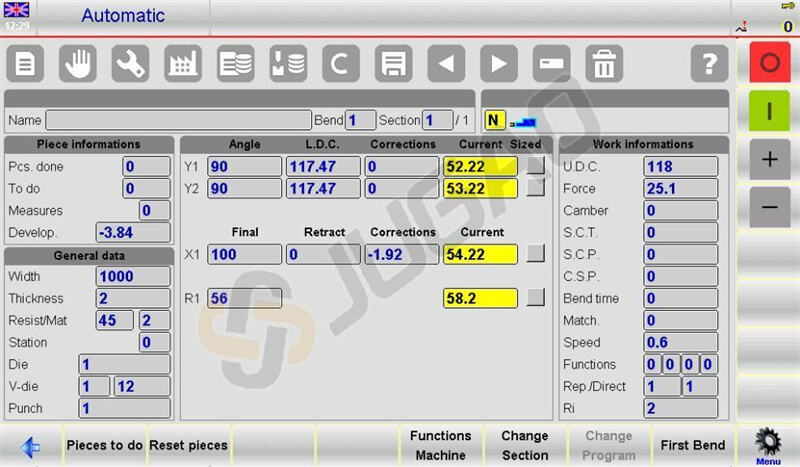
Task: Click the floppy disk save icon
Action: [393, 65]
